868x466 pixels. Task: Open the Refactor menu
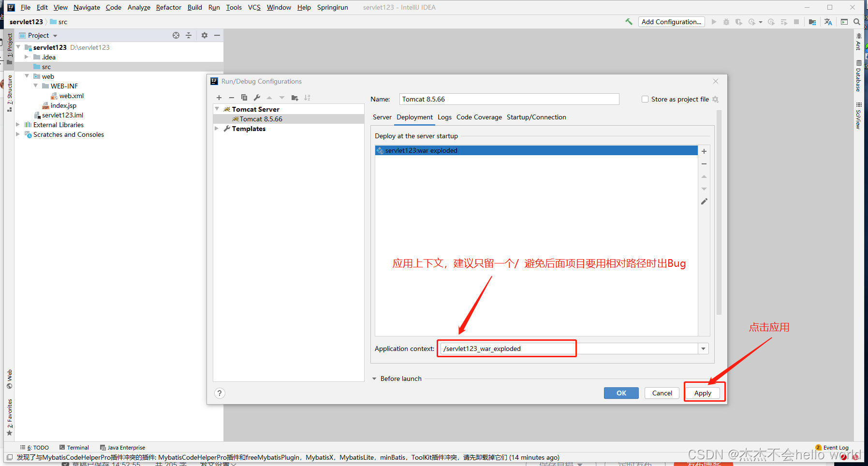pos(169,7)
